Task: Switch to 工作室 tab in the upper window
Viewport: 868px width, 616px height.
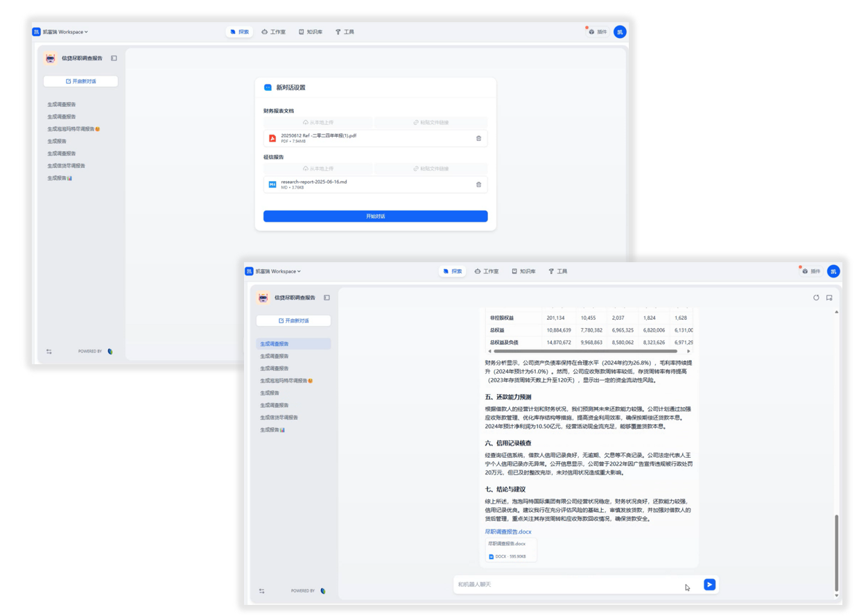Action: point(273,32)
